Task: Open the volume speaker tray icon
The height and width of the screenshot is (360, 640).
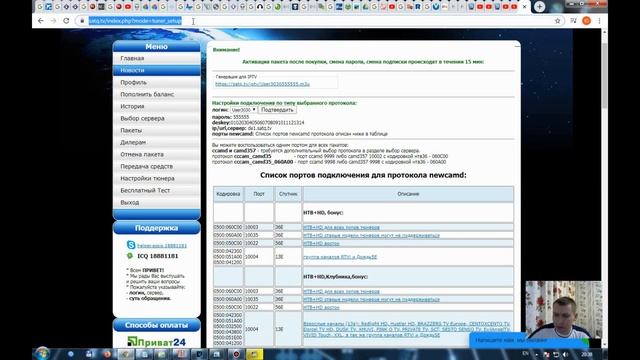Action: [565, 354]
